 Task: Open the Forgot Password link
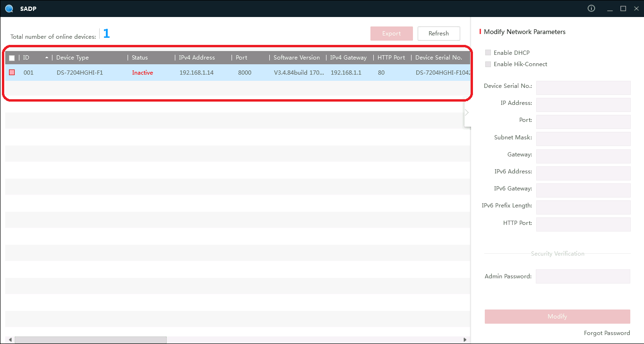(x=607, y=333)
